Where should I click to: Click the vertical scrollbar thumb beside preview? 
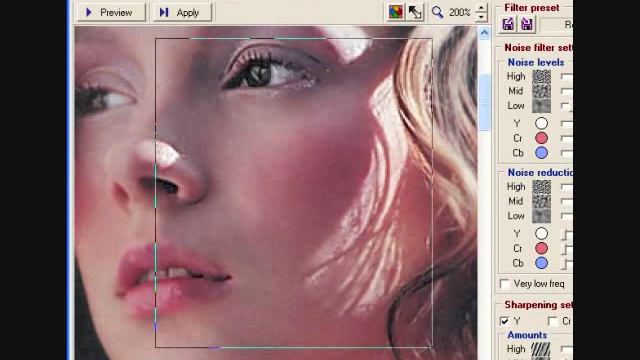click(484, 102)
